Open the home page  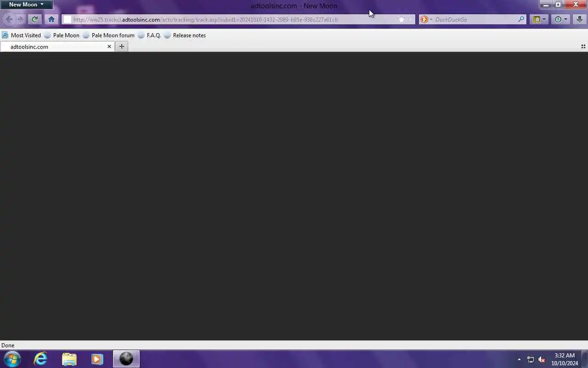[x=51, y=19]
